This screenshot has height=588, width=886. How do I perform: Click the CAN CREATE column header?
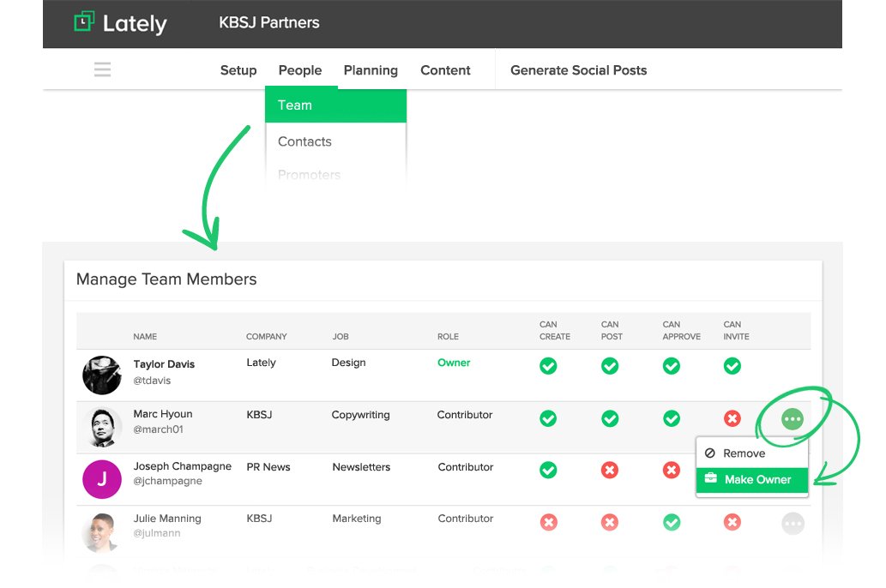coord(555,331)
